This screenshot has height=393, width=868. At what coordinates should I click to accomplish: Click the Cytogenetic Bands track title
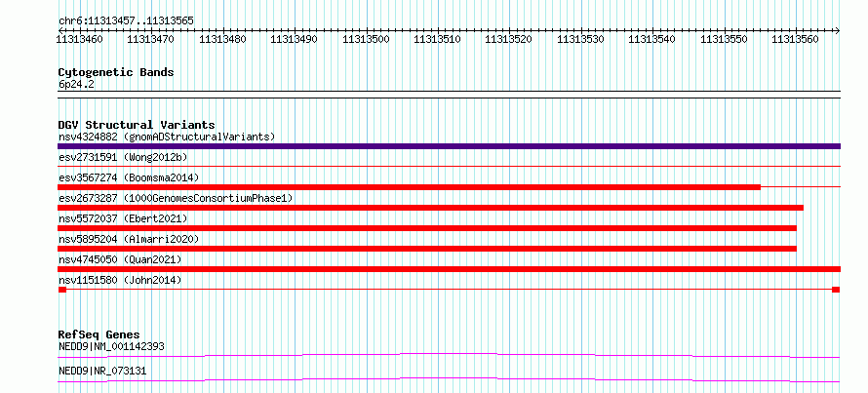tap(116, 72)
